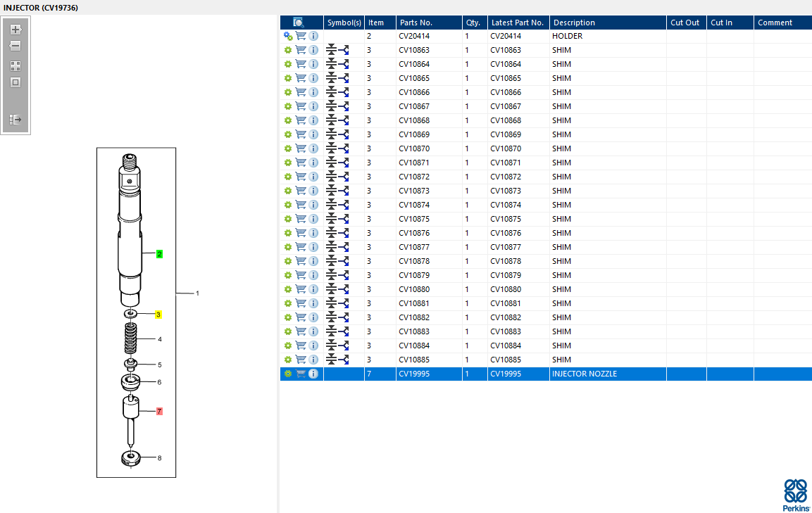Viewport: 812px width, 513px height.
Task: Show info for shim CV10882
Action: (x=313, y=317)
